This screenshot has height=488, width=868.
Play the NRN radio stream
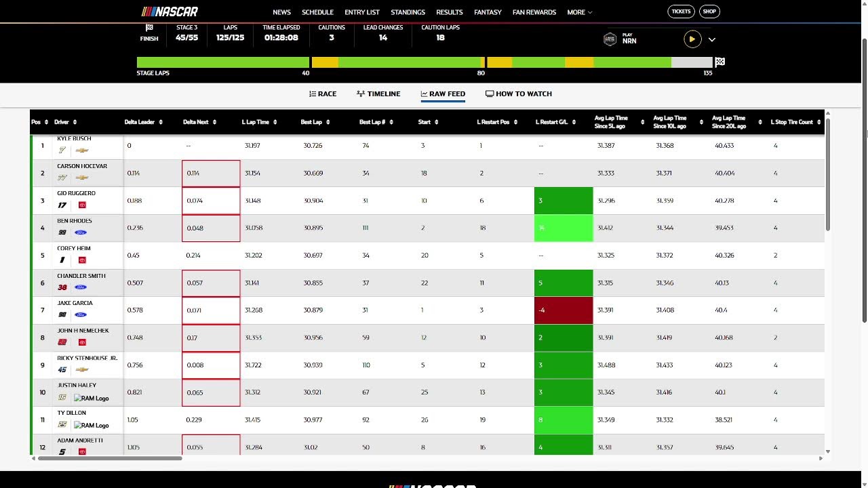(x=692, y=39)
